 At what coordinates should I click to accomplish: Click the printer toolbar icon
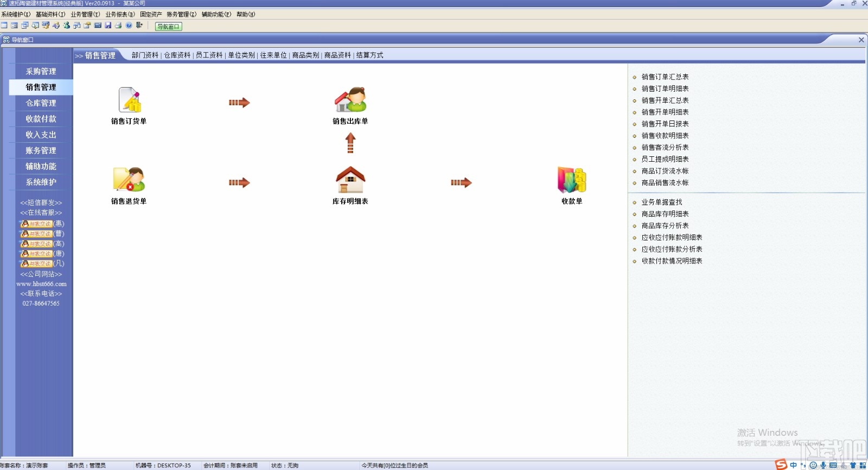[118, 26]
